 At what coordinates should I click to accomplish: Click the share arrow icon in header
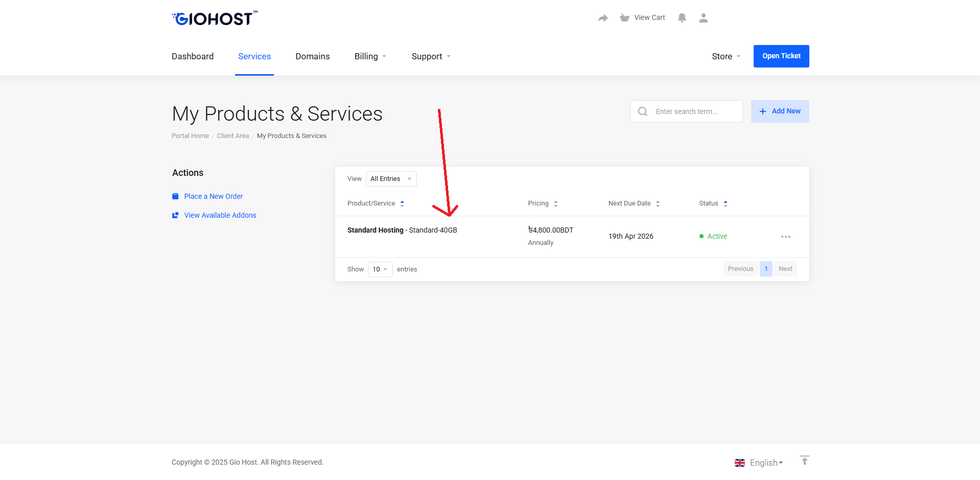603,18
